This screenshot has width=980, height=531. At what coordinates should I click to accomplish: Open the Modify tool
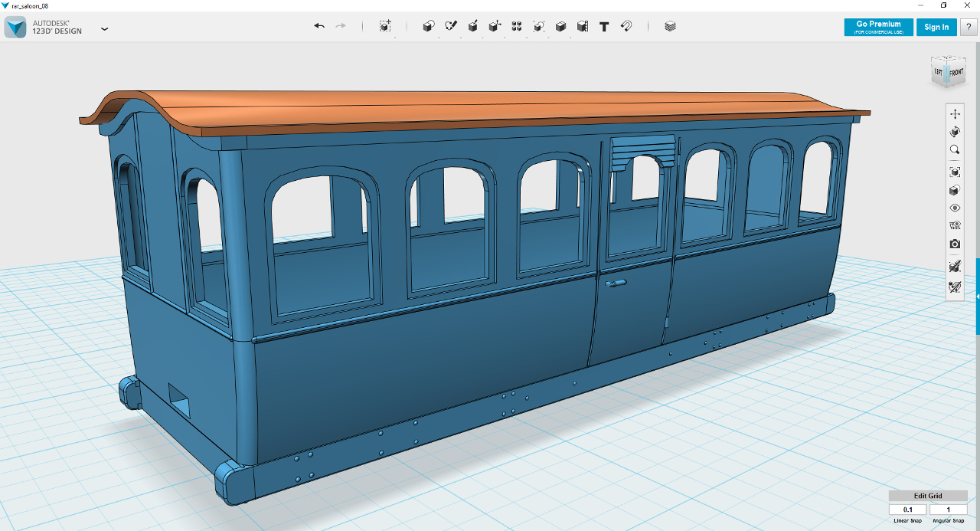495,26
